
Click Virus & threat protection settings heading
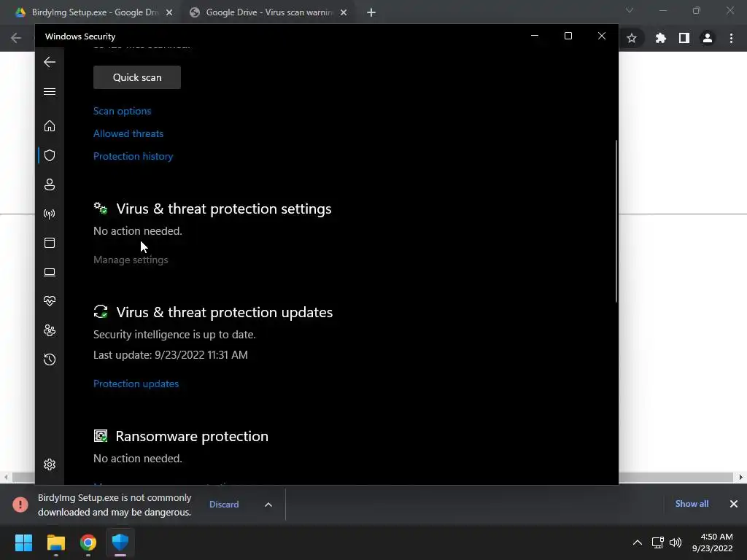224,209
